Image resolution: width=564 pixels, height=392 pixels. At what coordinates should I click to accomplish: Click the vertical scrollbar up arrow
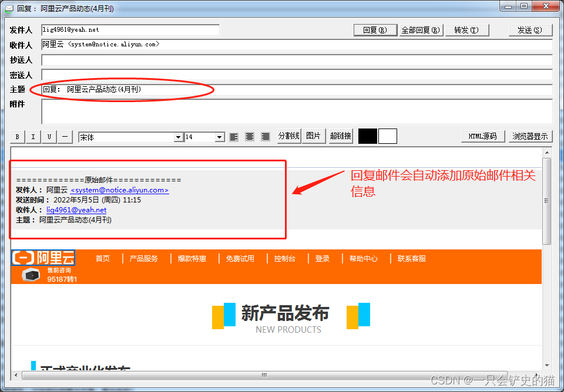point(547,153)
